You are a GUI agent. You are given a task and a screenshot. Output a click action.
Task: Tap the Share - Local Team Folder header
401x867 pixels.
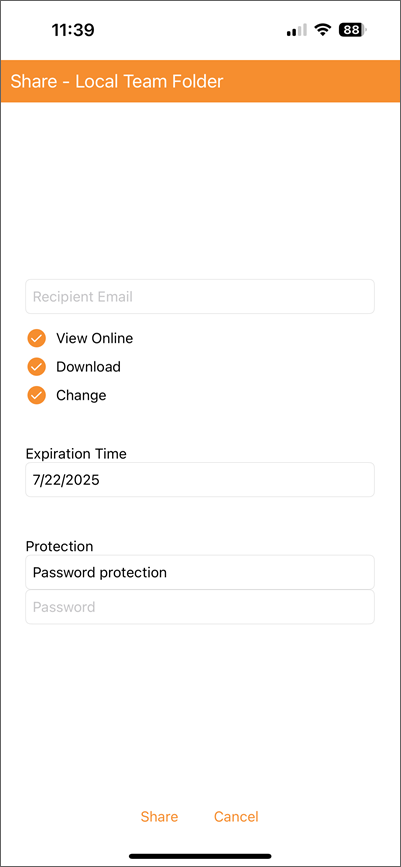coord(117,81)
